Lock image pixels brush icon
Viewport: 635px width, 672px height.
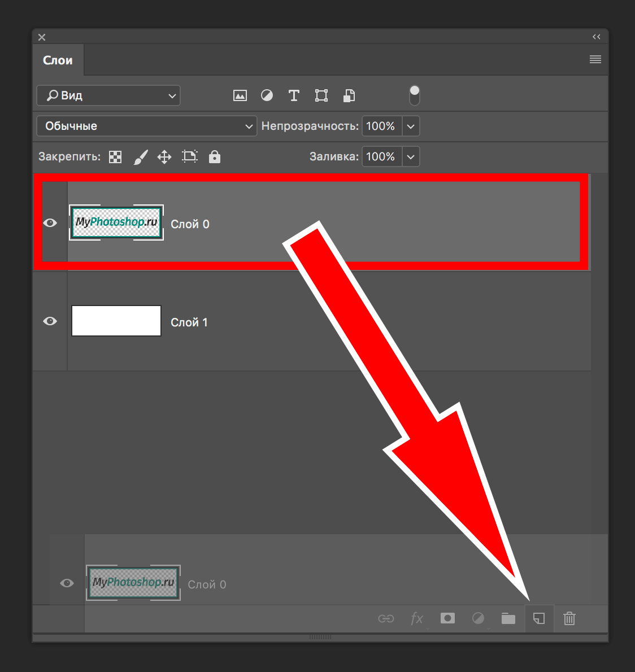(x=141, y=157)
